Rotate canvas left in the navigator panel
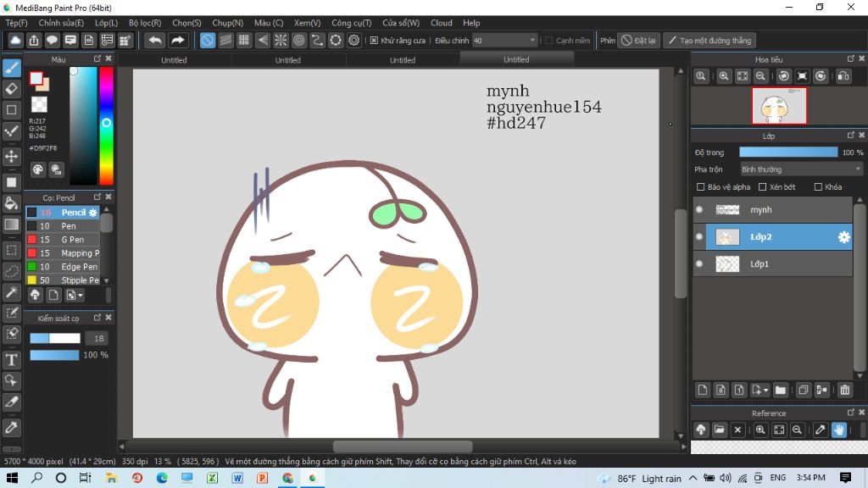The image size is (868, 488). (784, 76)
